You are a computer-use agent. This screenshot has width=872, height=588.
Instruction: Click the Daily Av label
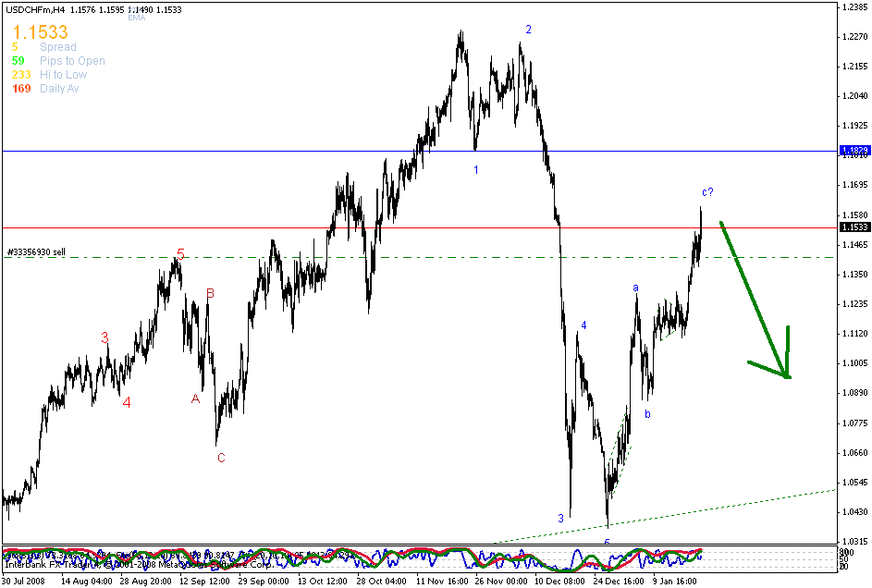(59, 89)
